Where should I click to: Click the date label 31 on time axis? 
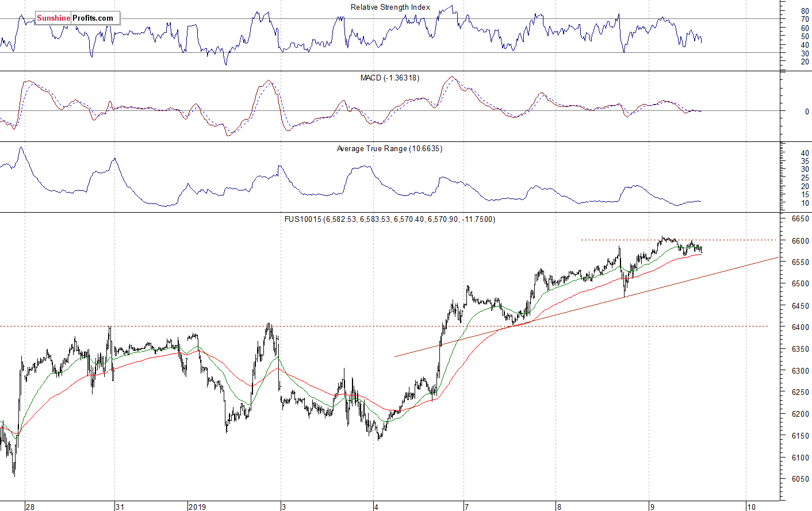click(120, 506)
